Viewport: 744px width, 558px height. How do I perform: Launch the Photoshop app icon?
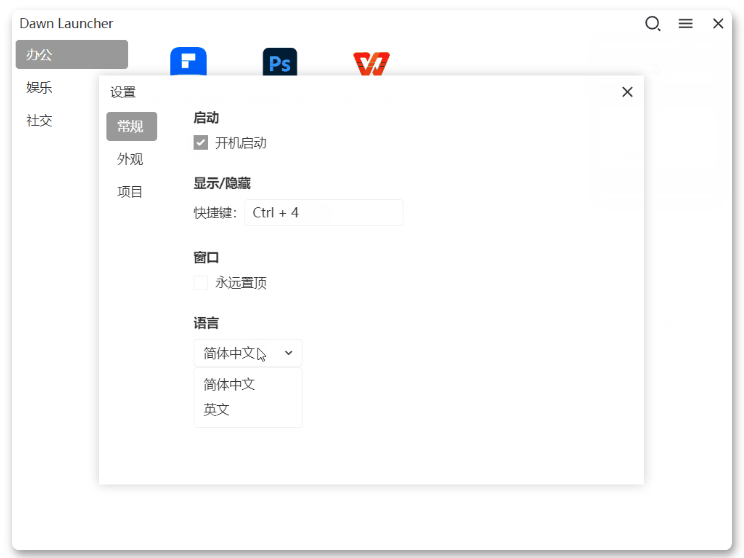280,63
